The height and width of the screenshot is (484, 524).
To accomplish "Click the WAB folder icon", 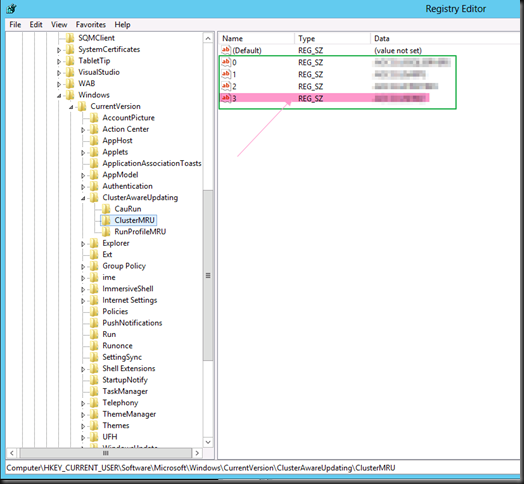I will [70, 84].
